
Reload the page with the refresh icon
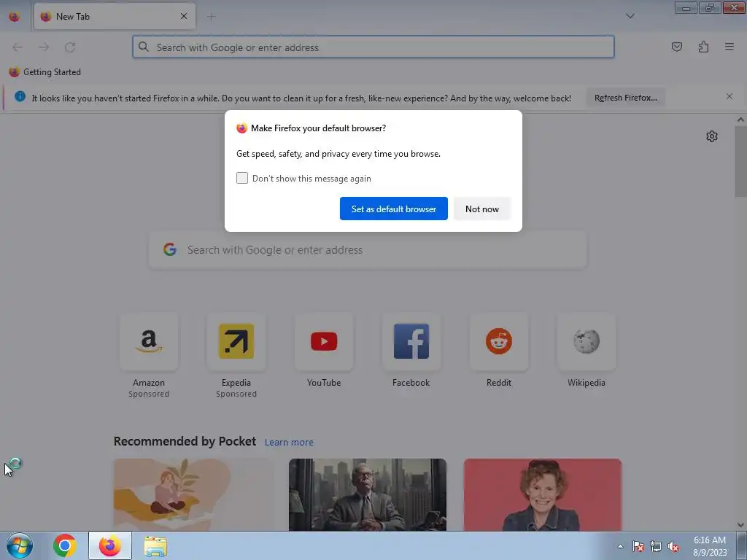[70, 47]
